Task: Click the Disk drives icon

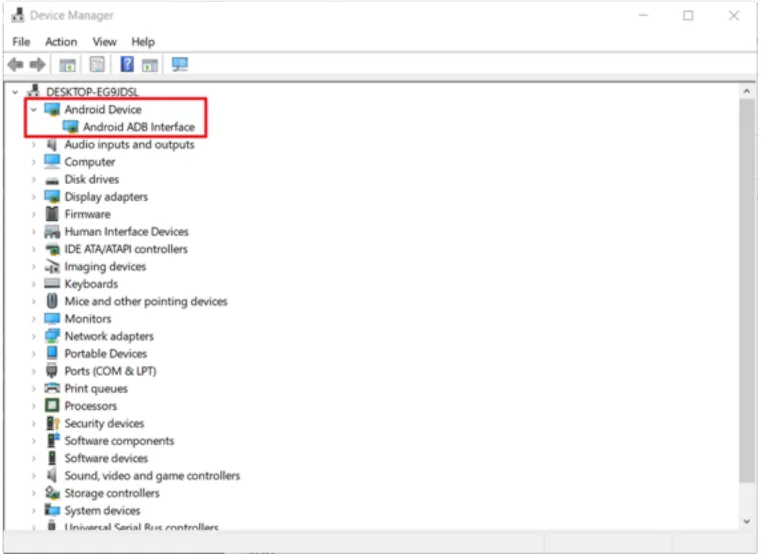Action: click(x=52, y=180)
